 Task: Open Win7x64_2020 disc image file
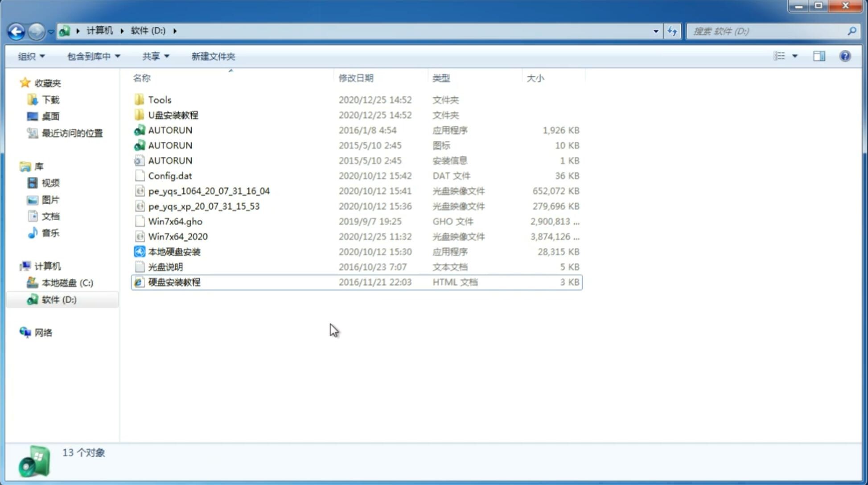pyautogui.click(x=177, y=237)
